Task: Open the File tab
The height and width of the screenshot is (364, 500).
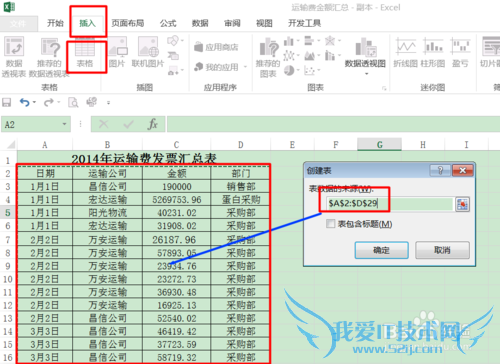Action: (x=18, y=23)
